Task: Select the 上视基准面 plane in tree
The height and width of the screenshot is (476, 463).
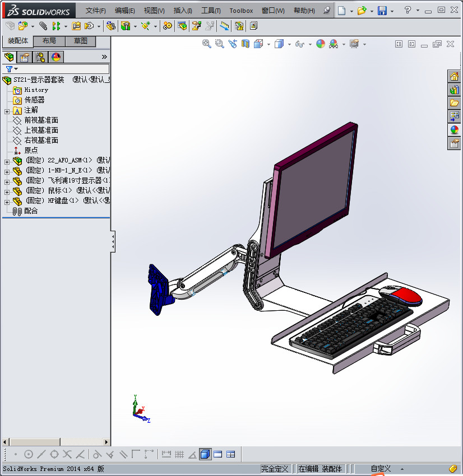Action: pos(41,130)
